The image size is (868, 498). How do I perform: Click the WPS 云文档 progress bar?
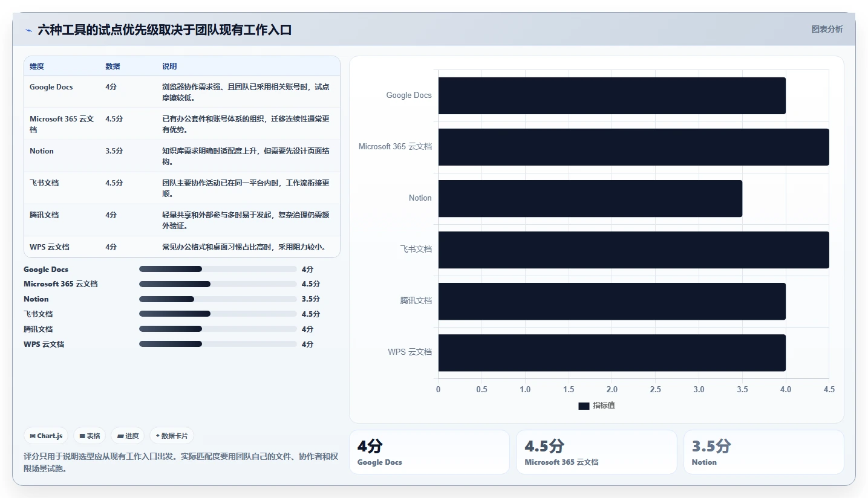coord(218,344)
